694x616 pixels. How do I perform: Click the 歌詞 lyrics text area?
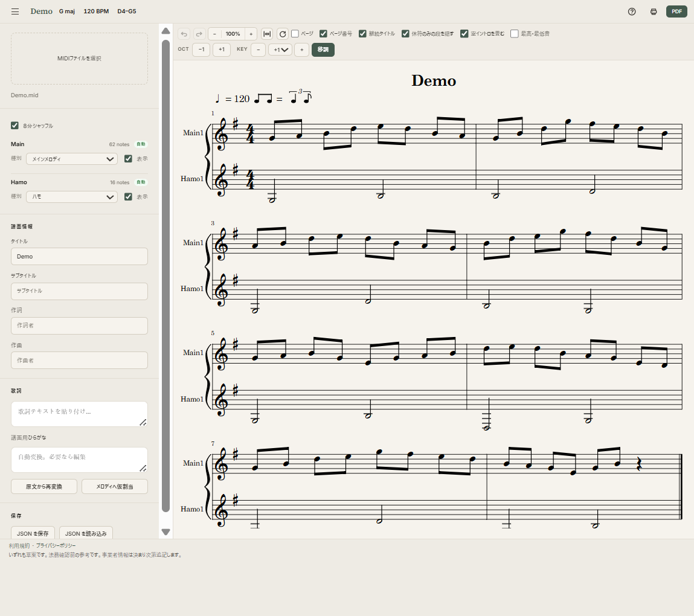click(x=79, y=414)
